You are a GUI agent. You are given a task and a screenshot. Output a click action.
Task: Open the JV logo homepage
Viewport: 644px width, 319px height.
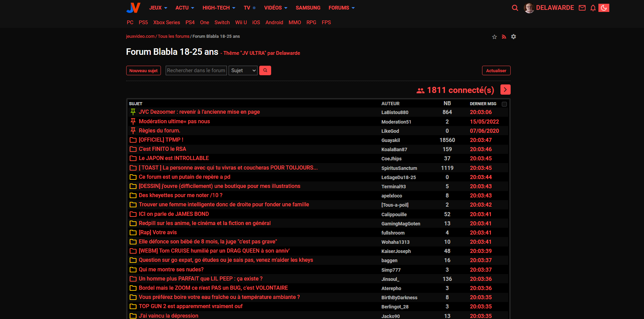[133, 7]
